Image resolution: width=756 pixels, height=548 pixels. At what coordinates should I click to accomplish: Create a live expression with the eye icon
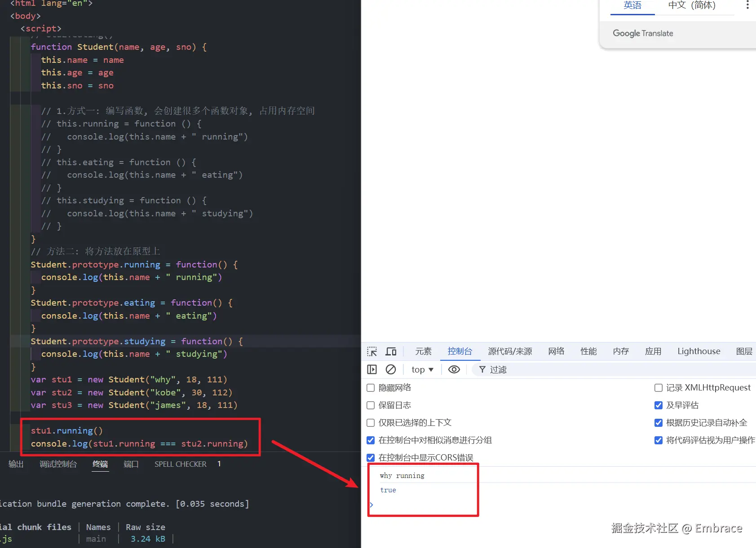click(x=454, y=369)
